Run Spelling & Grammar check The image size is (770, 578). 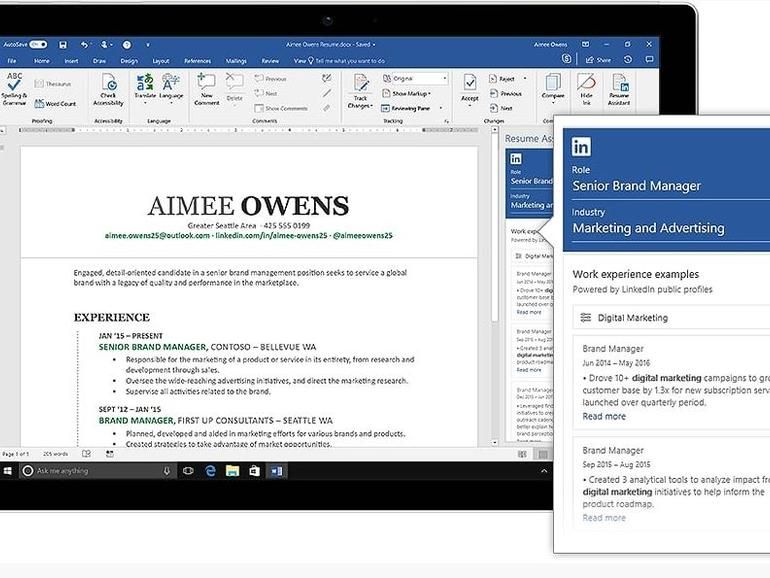tap(14, 89)
